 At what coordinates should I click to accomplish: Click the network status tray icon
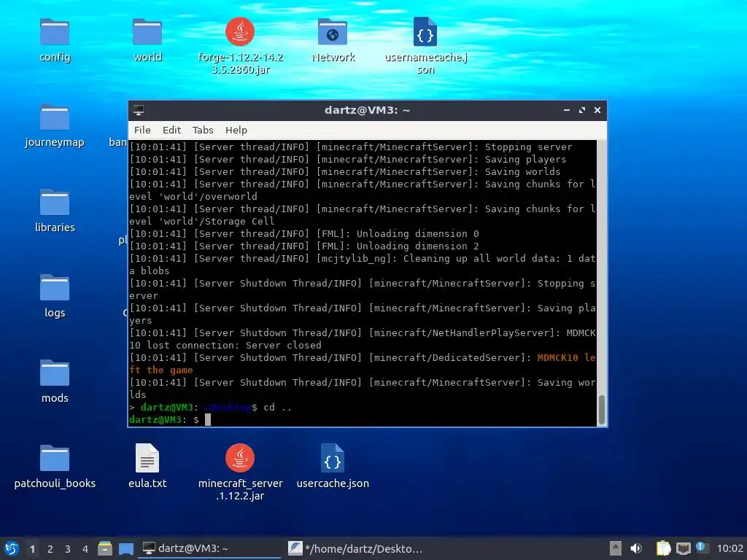point(683,548)
